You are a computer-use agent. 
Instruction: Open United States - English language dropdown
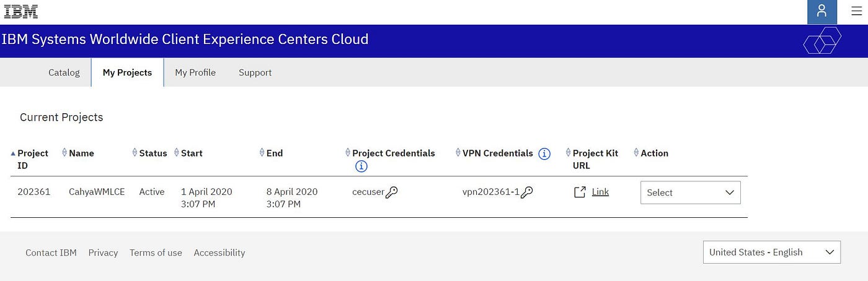pos(772,252)
